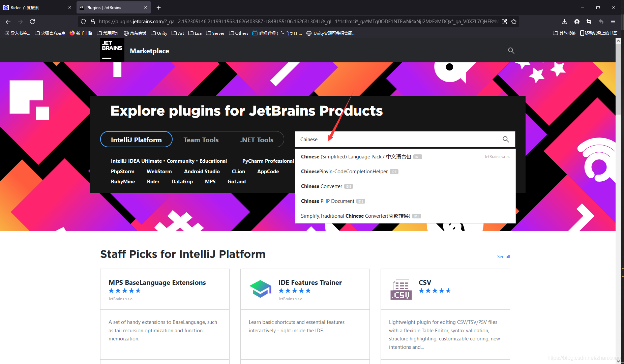624x364 pixels.
Task: Open the Others bookmarks folder
Action: (x=238, y=33)
